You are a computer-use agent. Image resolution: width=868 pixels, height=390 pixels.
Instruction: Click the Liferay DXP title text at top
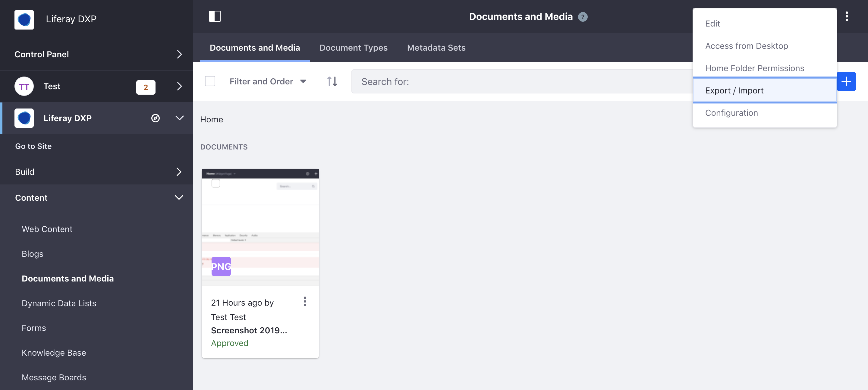pos(71,19)
